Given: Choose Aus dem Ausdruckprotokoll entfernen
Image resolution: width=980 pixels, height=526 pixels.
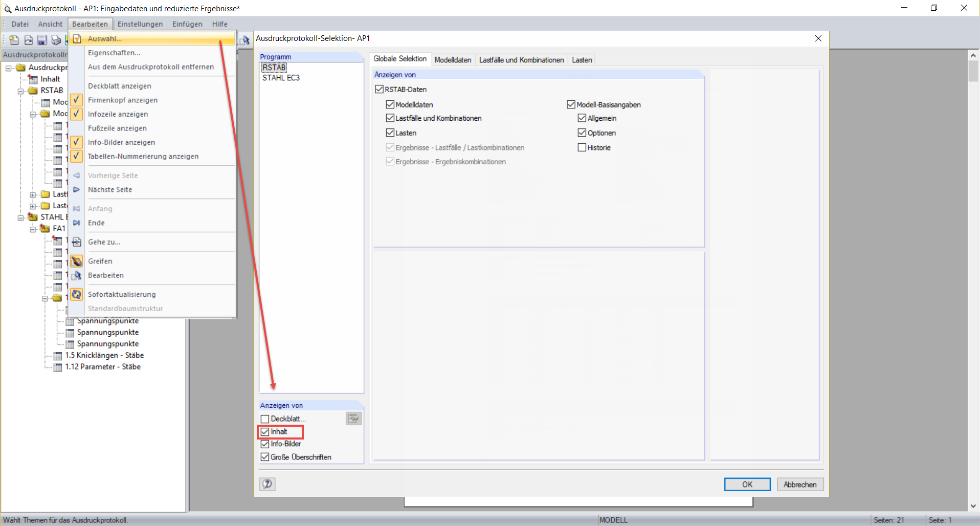Looking at the screenshot, I should (x=152, y=67).
